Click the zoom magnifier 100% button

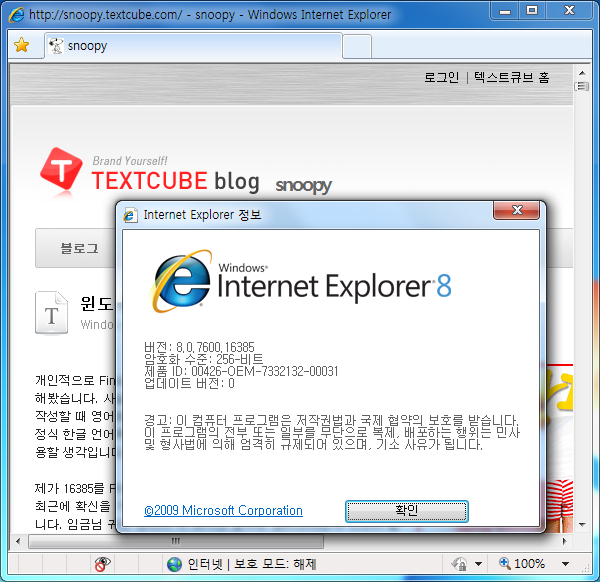[522, 563]
